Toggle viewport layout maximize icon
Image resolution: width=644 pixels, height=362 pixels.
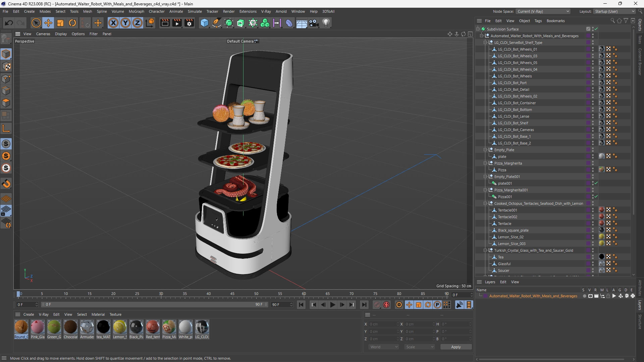pos(470,34)
